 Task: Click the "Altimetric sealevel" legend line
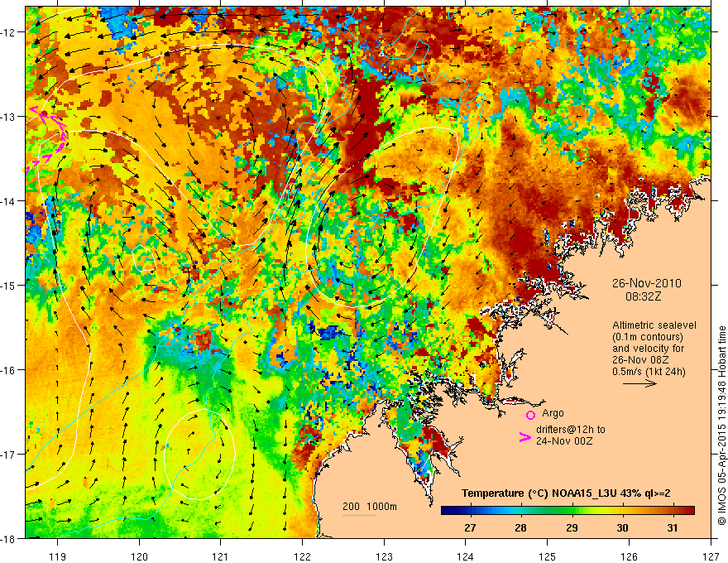coord(654,325)
